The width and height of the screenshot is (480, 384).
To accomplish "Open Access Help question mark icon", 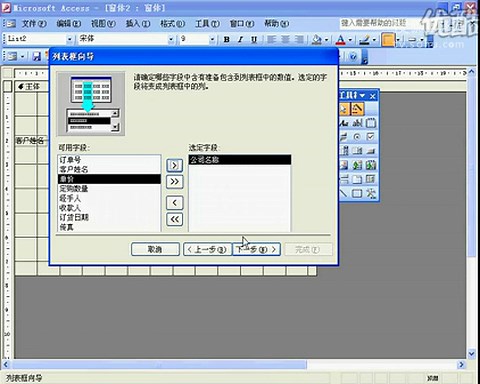I will pos(353,56).
